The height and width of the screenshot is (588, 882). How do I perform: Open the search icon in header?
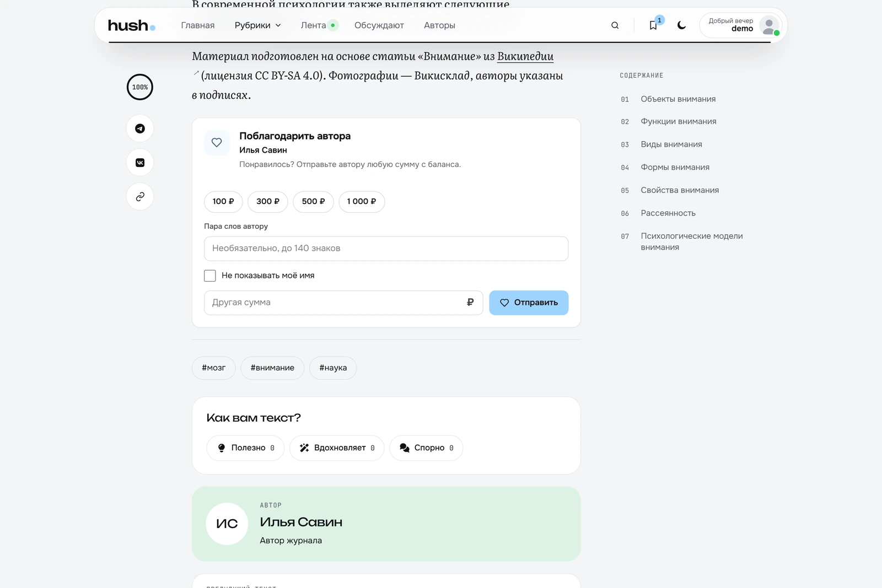(615, 25)
